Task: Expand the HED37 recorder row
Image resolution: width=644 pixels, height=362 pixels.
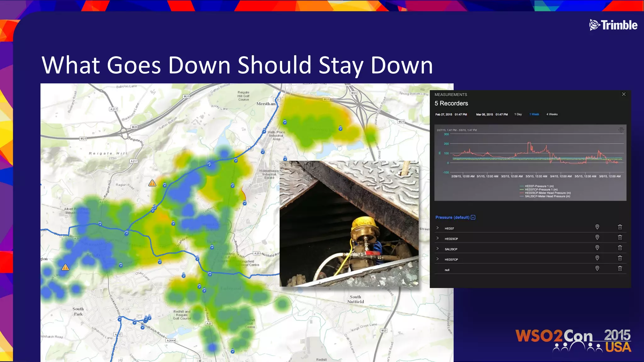Action: click(437, 228)
